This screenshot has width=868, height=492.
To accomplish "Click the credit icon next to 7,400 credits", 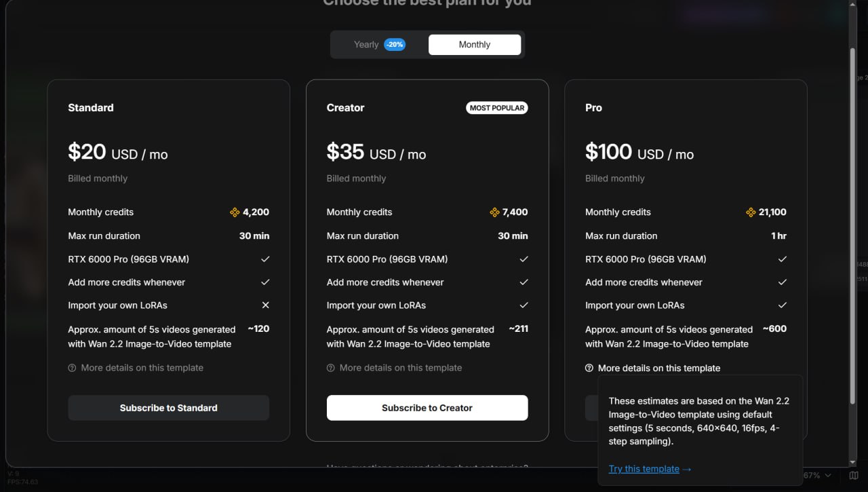I will pyautogui.click(x=494, y=212).
